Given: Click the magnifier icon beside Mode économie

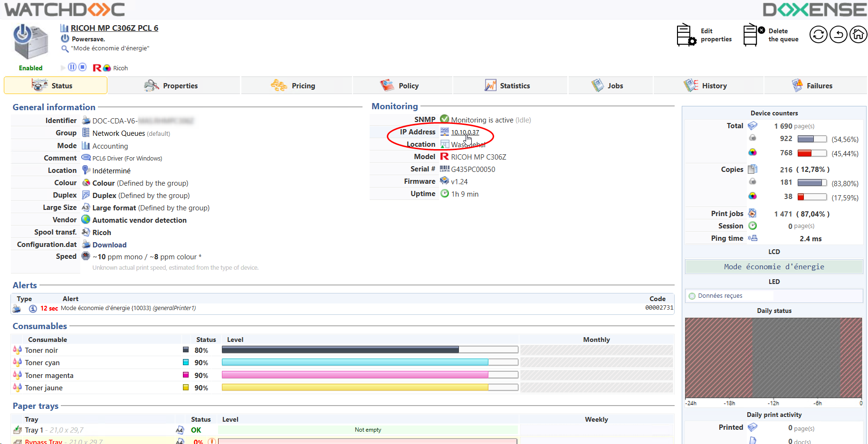Looking at the screenshot, I should [x=65, y=48].
